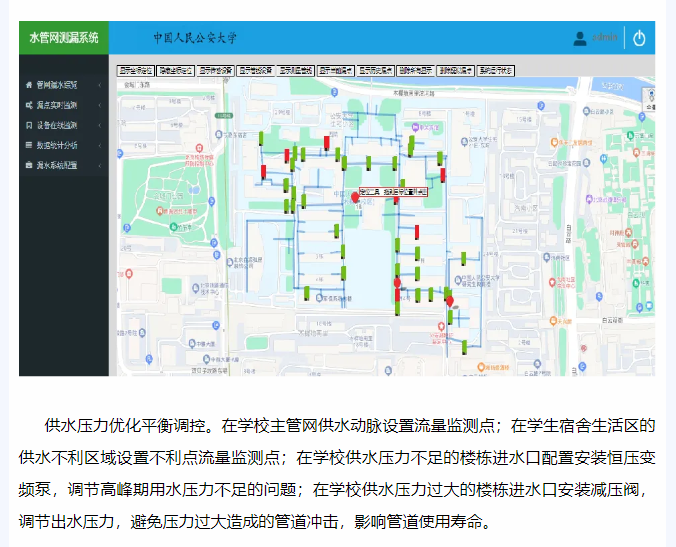This screenshot has height=547, width=676.
Task: Expand the 数据统计分析 chevron arrow
Action: (x=100, y=145)
